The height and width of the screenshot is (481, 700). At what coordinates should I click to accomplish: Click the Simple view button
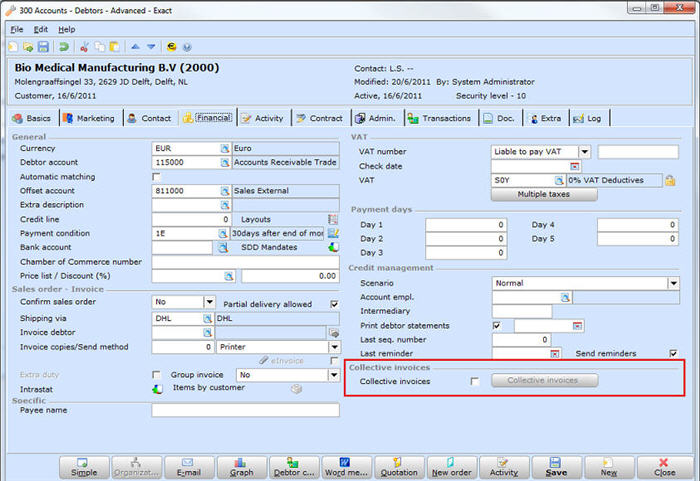coord(84,467)
